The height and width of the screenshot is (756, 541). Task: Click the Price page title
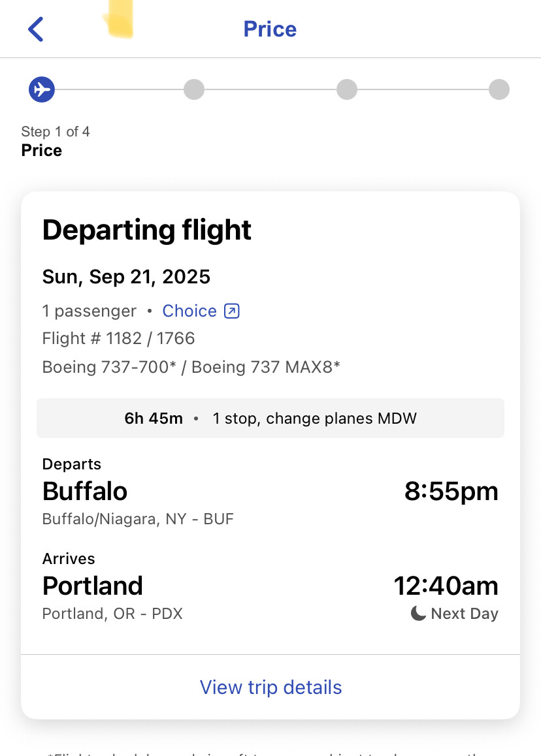click(x=270, y=29)
